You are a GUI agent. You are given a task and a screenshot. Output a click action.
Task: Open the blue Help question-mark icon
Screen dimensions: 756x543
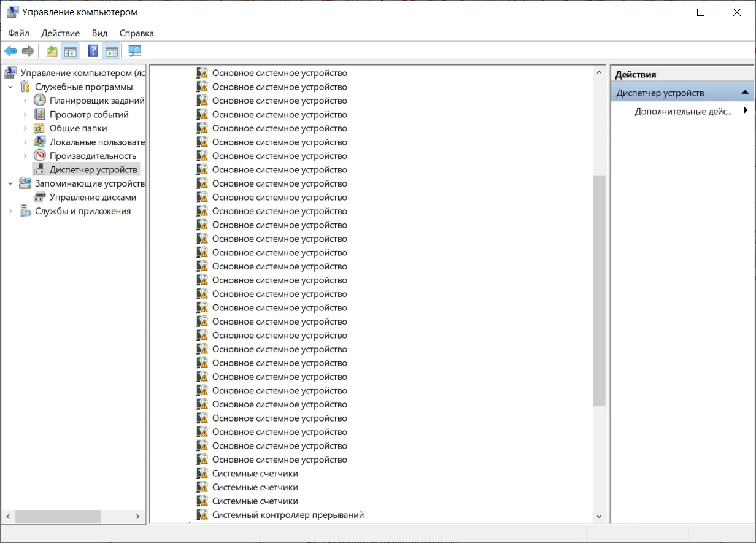tap(93, 51)
